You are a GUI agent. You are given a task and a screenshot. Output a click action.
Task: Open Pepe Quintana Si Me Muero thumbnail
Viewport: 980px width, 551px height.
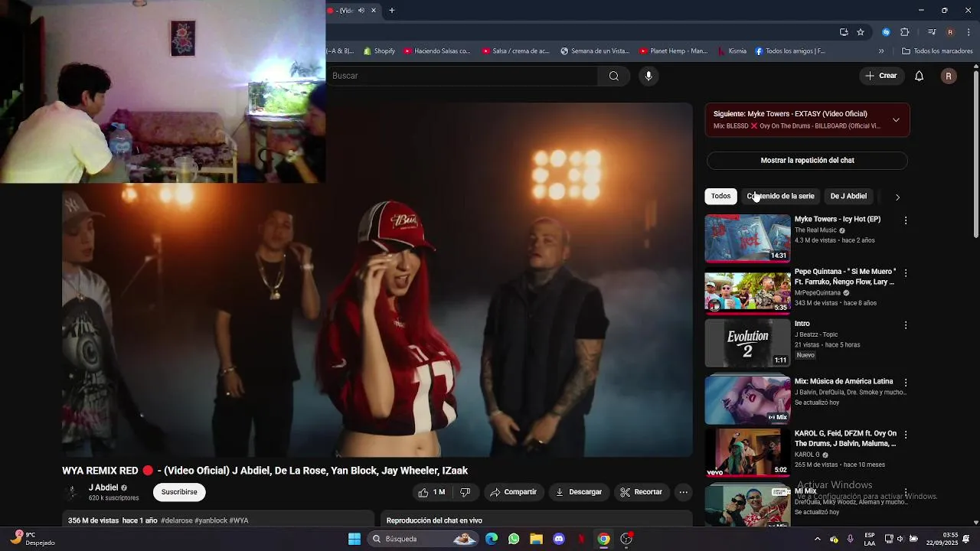pos(747,292)
